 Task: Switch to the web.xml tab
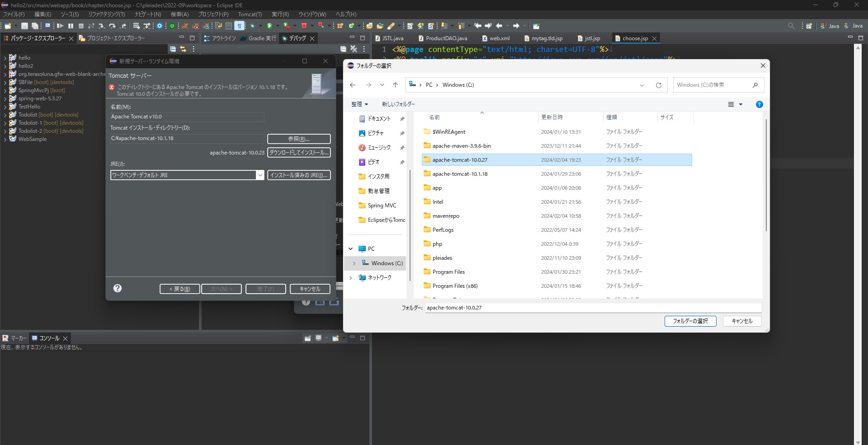point(500,38)
